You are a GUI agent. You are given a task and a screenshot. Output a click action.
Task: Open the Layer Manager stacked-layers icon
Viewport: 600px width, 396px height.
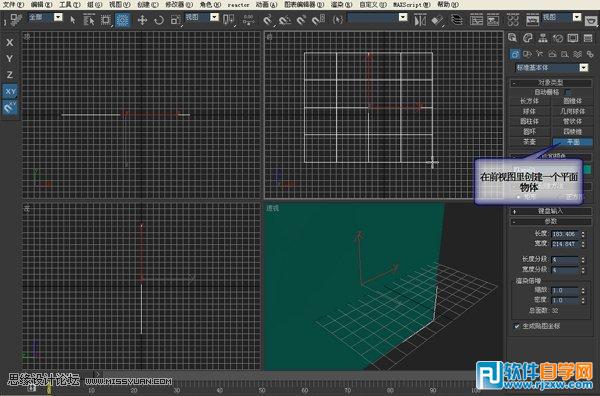(x=457, y=19)
